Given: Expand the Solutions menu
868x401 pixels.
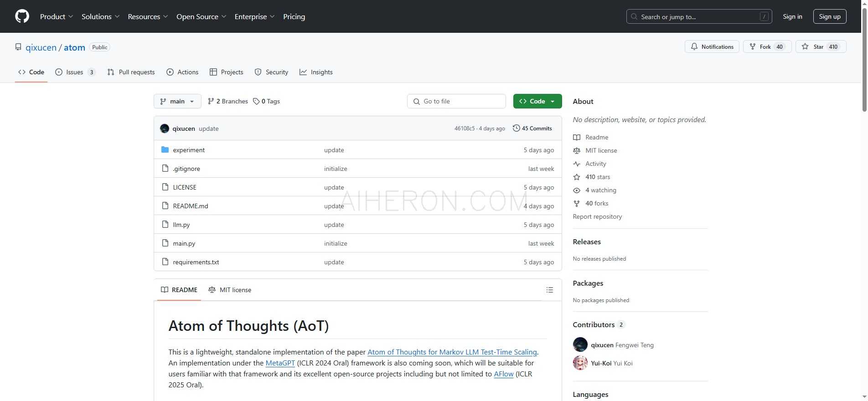Looking at the screenshot, I should point(100,16).
